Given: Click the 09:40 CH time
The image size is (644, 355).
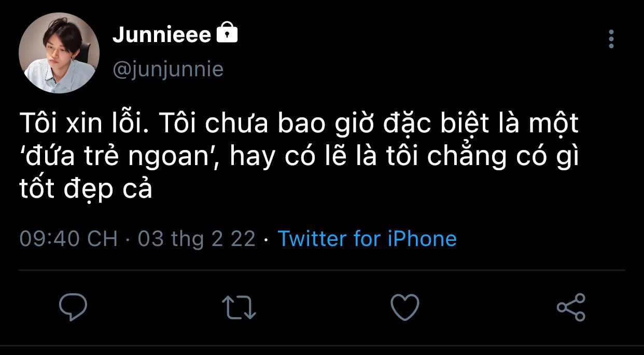Looking at the screenshot, I should [x=68, y=239].
